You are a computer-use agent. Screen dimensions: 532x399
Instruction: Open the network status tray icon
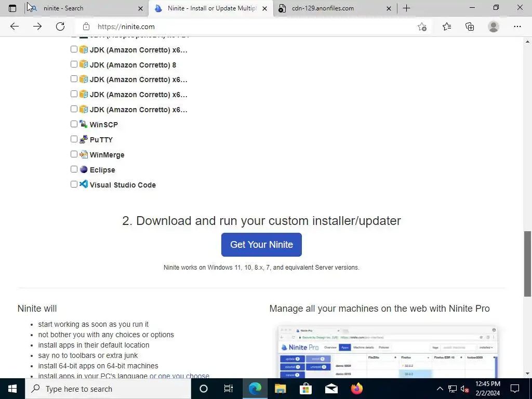pyautogui.click(x=453, y=389)
